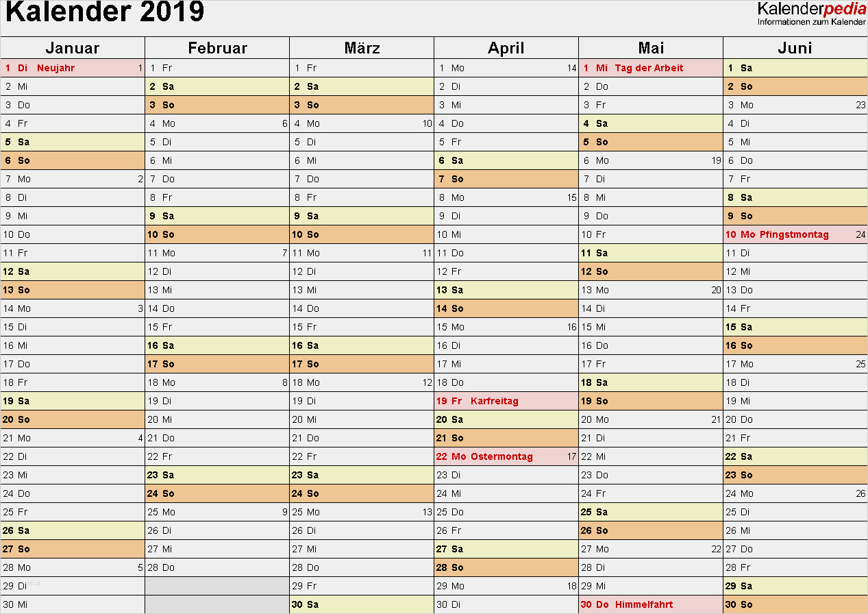
Task: Select the Januar column header
Action: pos(73,48)
